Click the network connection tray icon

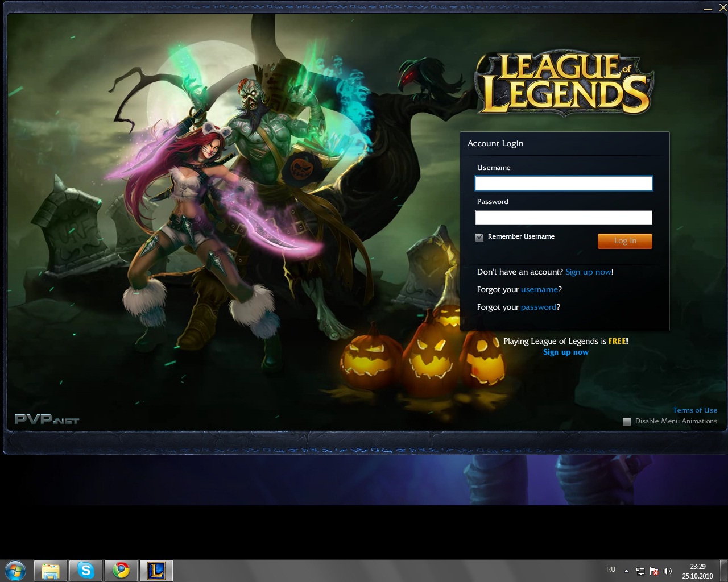[640, 571]
